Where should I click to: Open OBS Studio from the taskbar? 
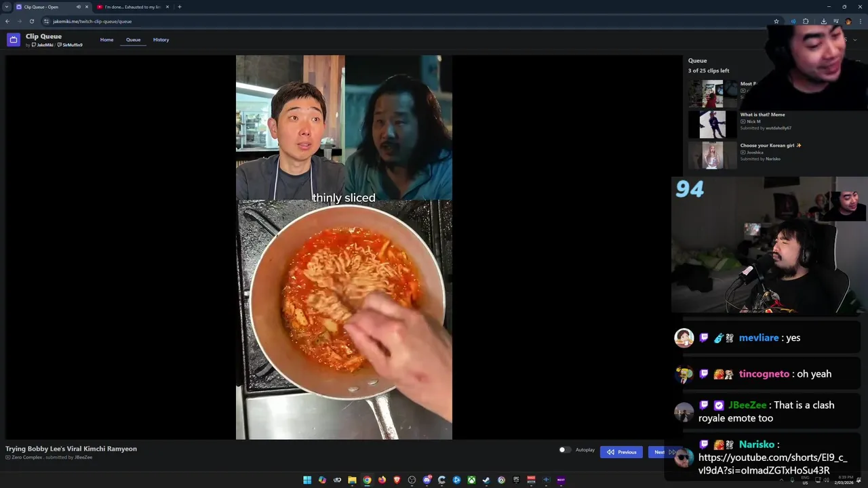[412, 480]
